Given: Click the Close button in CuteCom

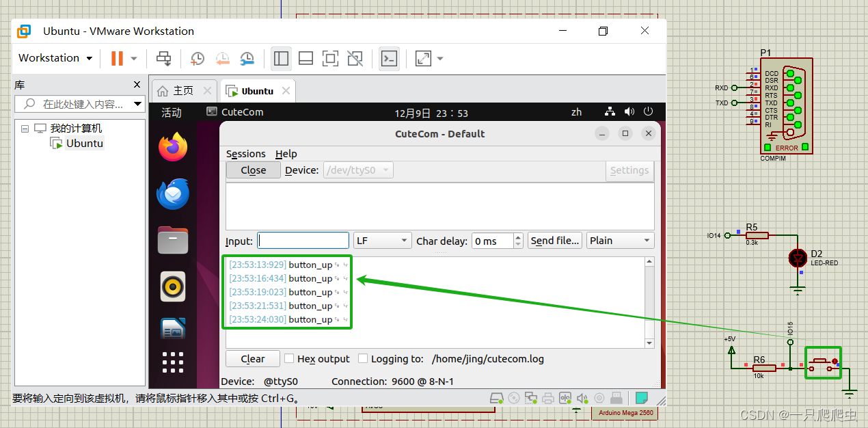Looking at the screenshot, I should pos(254,170).
